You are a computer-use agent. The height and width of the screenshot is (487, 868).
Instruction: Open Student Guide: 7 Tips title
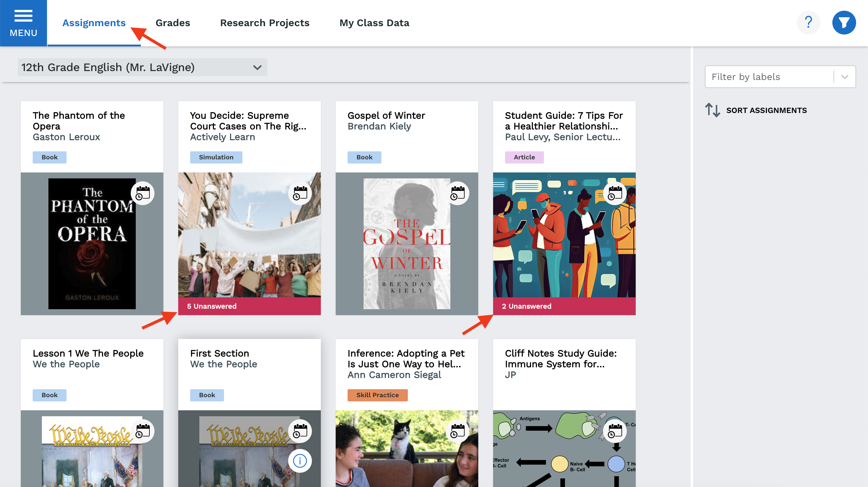pos(564,121)
